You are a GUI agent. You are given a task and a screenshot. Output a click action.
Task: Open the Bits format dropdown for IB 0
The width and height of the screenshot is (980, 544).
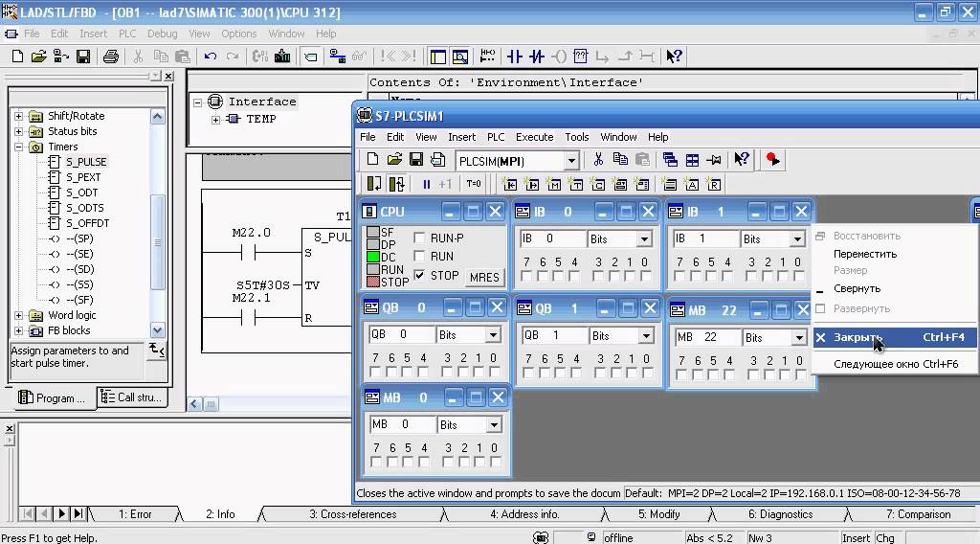click(x=644, y=238)
